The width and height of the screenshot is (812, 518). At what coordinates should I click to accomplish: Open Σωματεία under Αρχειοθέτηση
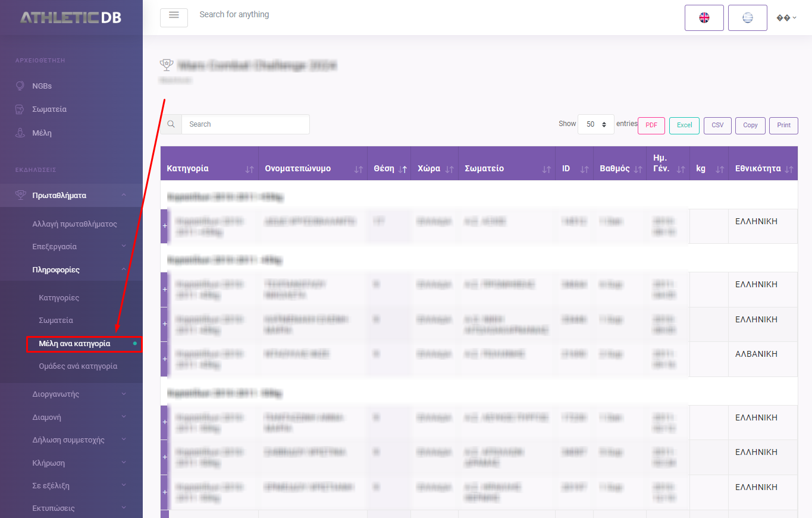49,109
